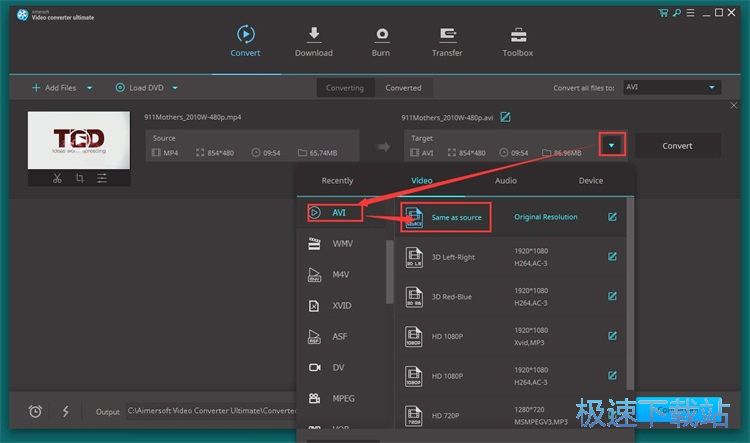Viewport: 750px width, 443px height.
Task: Switch to the Download section
Action: [x=313, y=41]
